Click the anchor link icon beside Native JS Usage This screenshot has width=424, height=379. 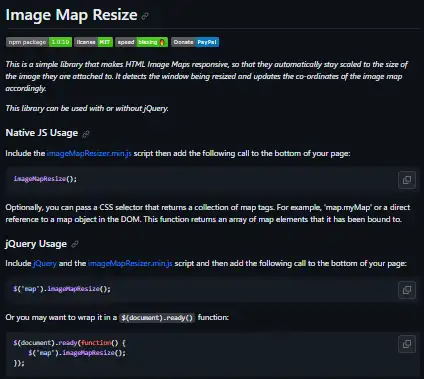point(86,134)
